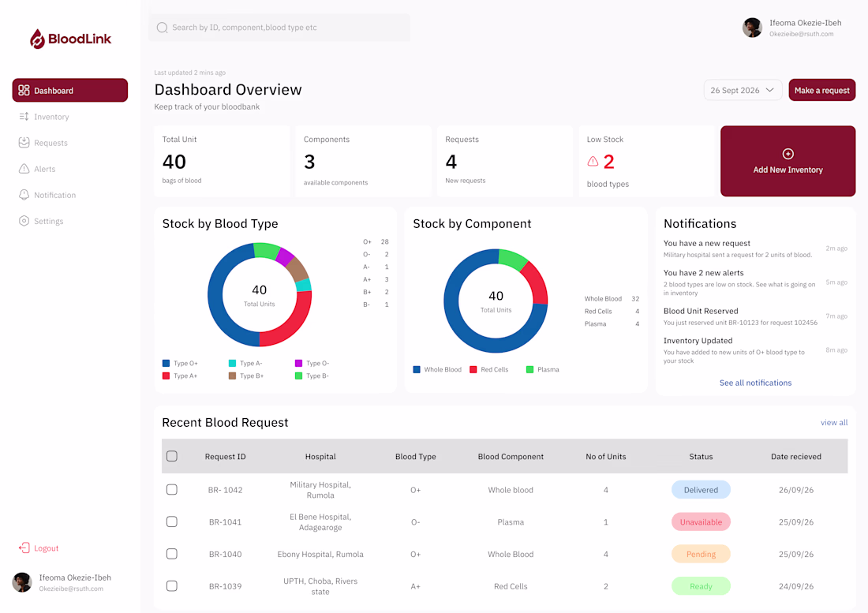Click the Type O+ blue legend swatch
The height and width of the screenshot is (613, 868).
coord(166,364)
